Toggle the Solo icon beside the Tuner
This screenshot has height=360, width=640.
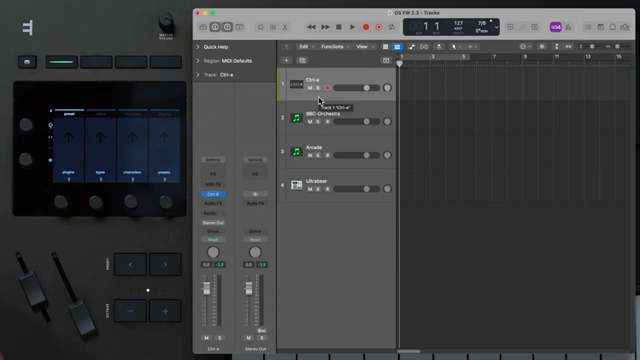click(x=535, y=27)
